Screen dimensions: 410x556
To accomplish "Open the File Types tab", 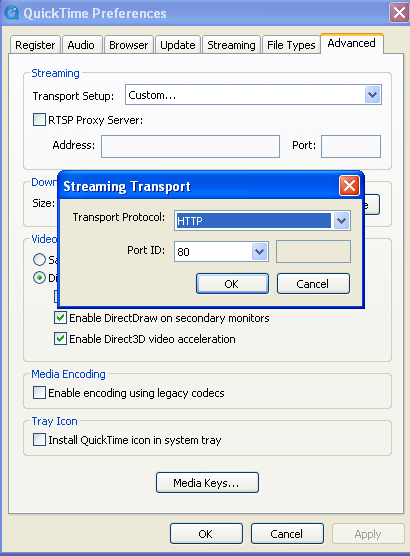I will 291,45.
